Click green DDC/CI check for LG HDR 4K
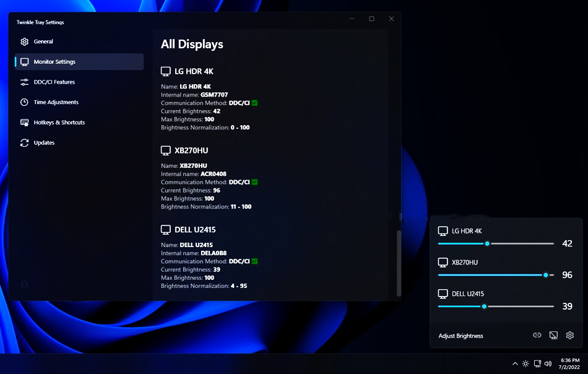 coord(254,103)
